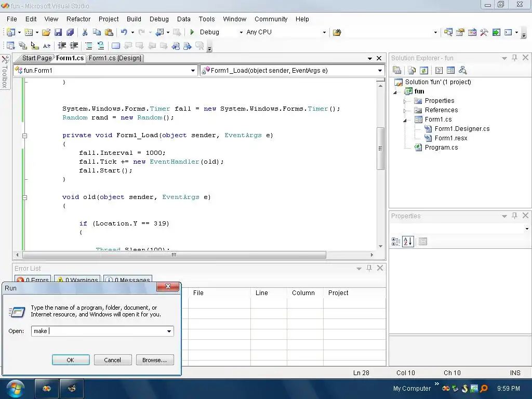Select Form1.Designer.cs in Solution Explorer
Image resolution: width=532 pixels, height=399 pixels.
coord(462,129)
